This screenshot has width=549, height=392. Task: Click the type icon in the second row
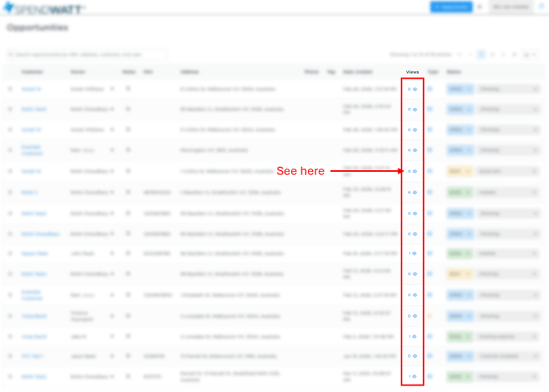(430, 109)
